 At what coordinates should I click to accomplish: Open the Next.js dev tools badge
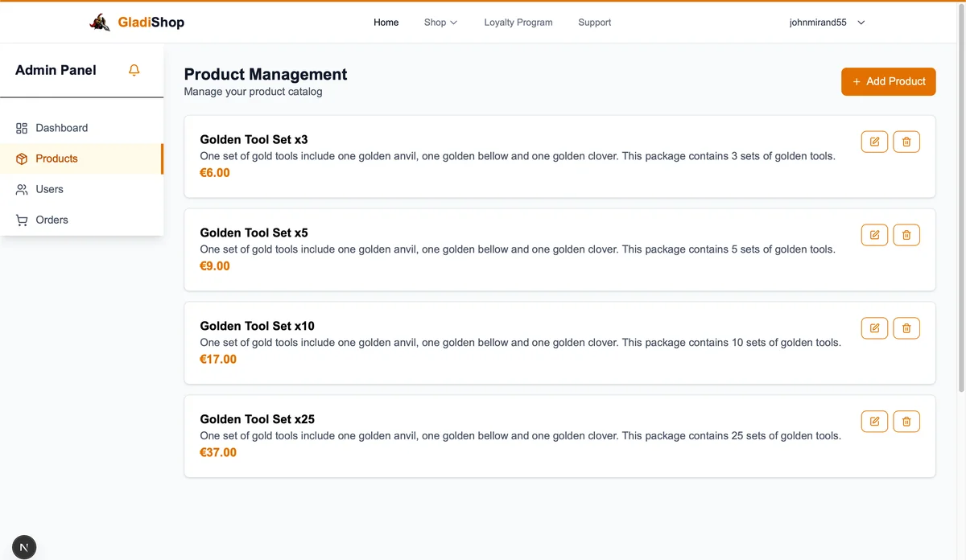(24, 547)
